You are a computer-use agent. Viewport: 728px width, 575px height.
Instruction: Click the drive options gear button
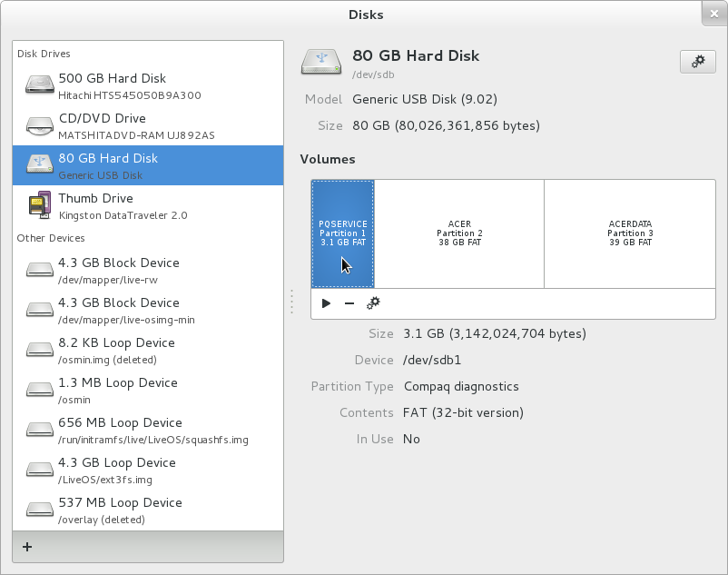698,61
